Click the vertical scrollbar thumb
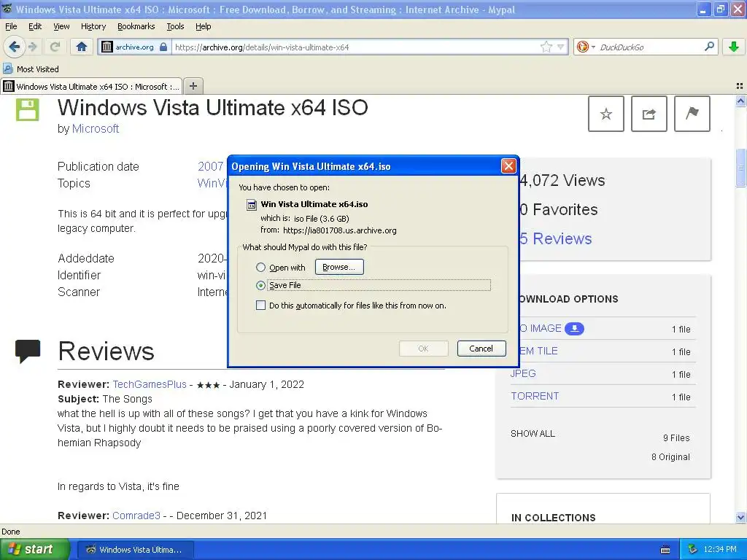The width and height of the screenshot is (747, 560). coord(740,168)
